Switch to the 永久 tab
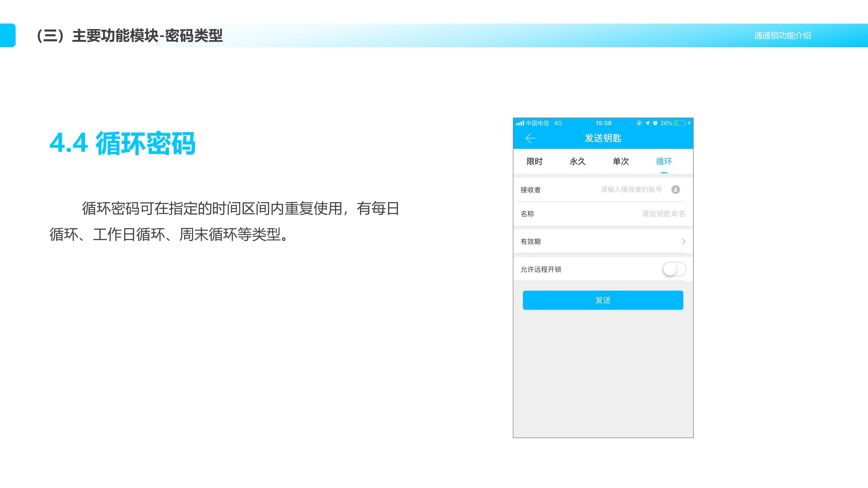This screenshot has height=488, width=868. (x=577, y=162)
